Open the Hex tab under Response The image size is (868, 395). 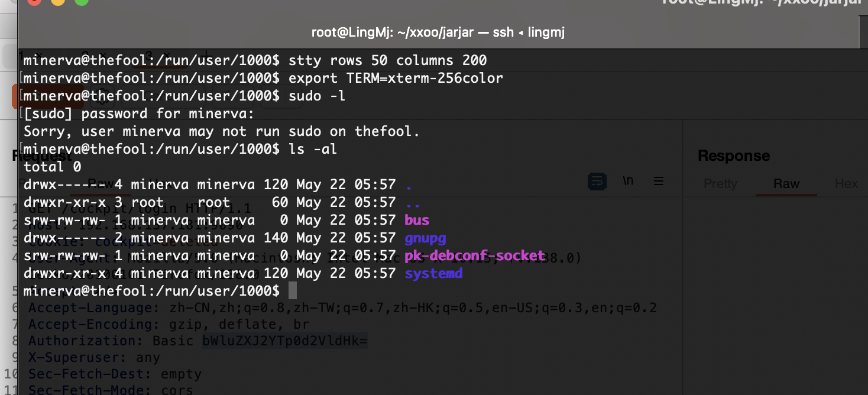click(x=846, y=184)
